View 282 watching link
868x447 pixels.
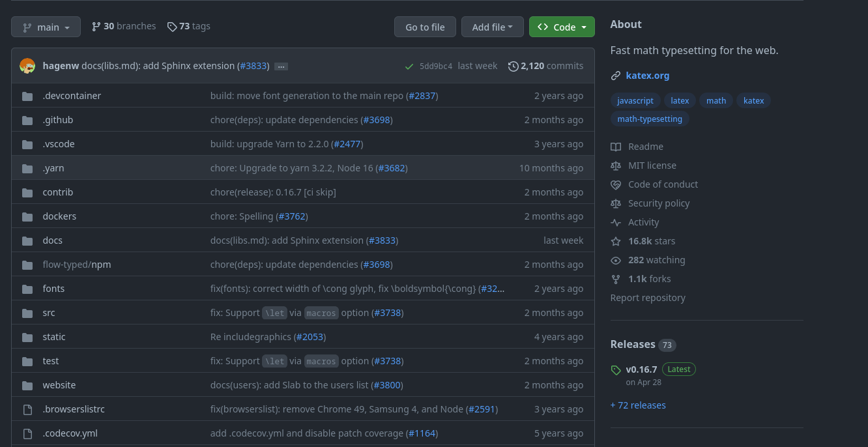coord(648,260)
